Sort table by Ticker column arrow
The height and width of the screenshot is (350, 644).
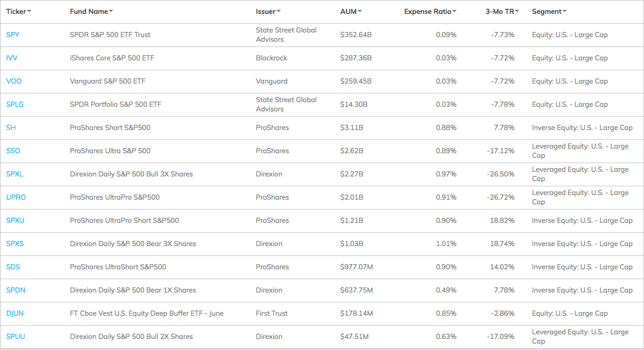click(29, 12)
